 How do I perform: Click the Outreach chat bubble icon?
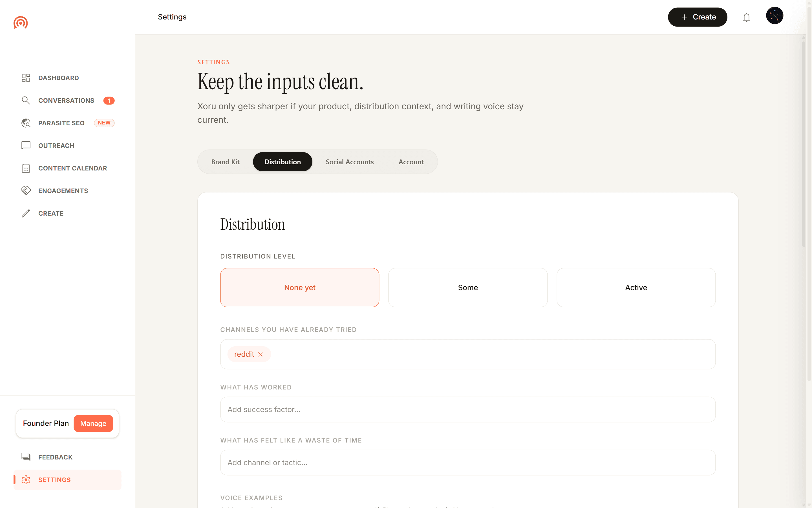coord(26,145)
